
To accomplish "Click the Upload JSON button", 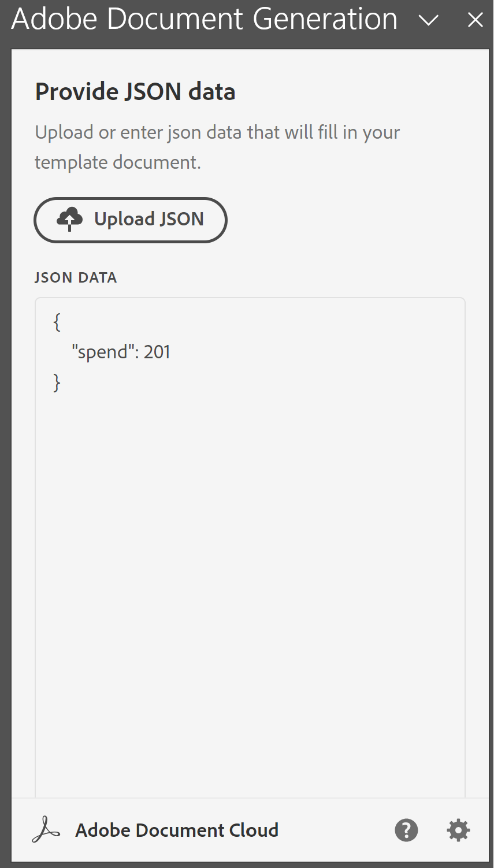I will pos(131,220).
